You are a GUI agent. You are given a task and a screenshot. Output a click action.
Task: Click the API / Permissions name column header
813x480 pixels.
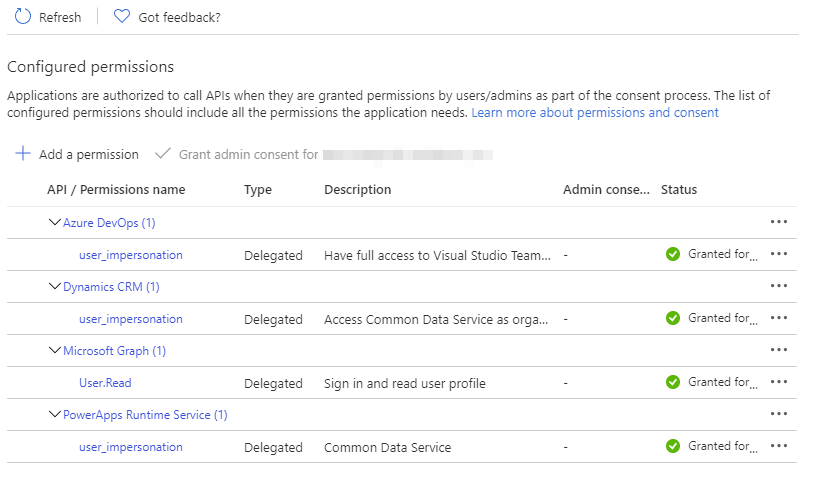116,190
